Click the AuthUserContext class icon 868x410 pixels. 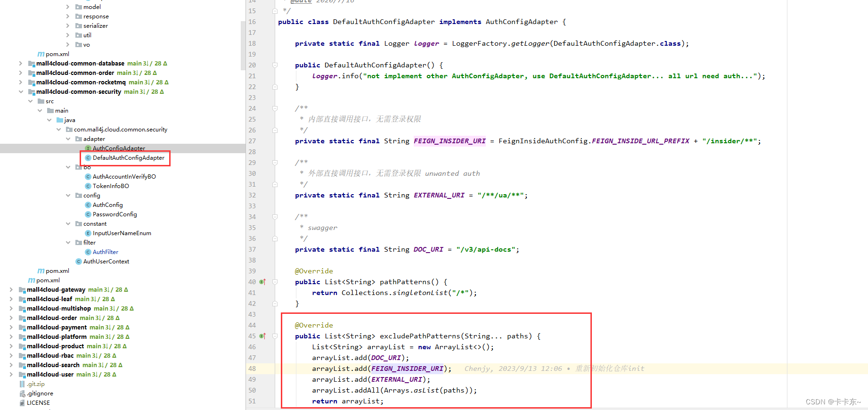[79, 262]
